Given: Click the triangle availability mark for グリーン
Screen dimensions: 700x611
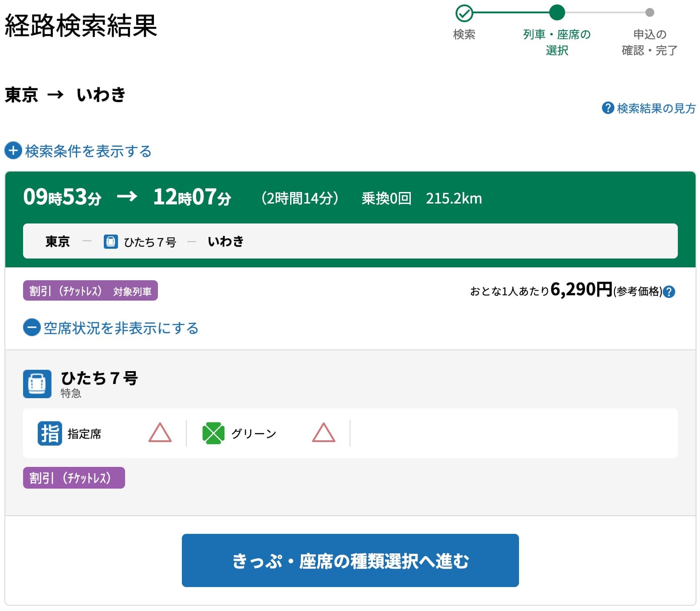Looking at the screenshot, I should coord(323,432).
